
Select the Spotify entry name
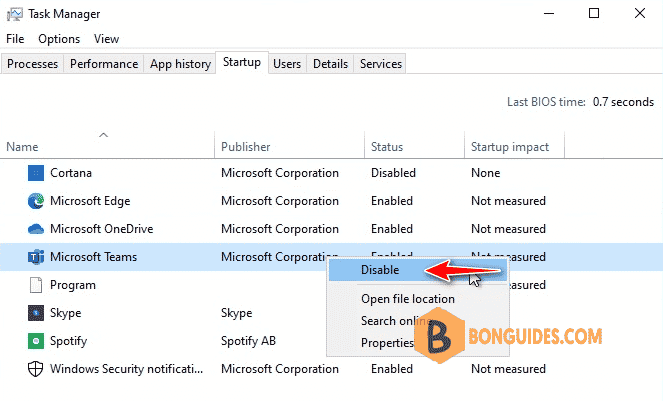68,341
